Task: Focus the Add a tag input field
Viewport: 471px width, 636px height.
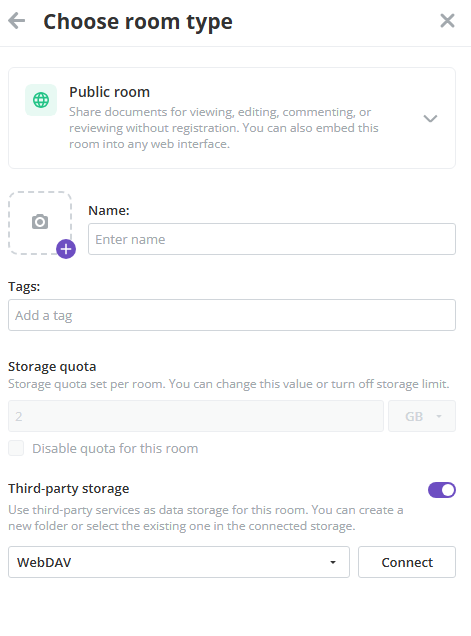Action: click(x=232, y=315)
